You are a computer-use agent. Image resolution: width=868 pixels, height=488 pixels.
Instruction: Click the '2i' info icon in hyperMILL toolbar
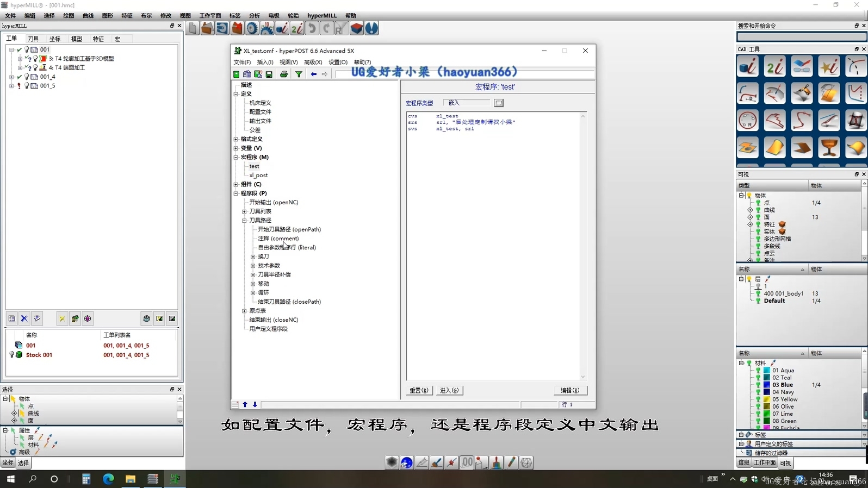click(x=297, y=28)
